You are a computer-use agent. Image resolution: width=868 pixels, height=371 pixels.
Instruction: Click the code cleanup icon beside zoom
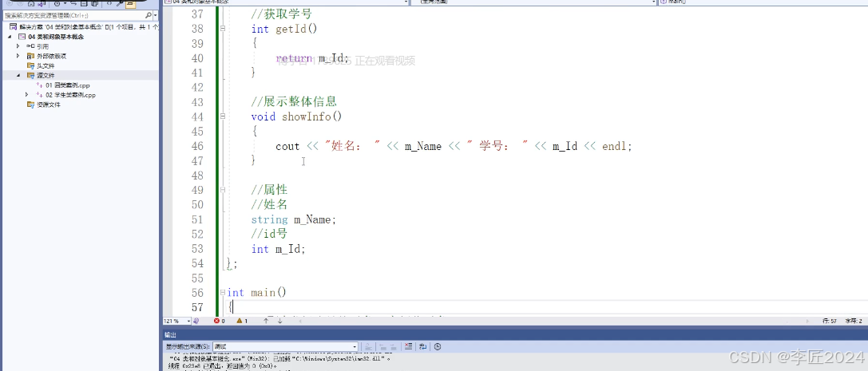[x=196, y=321]
